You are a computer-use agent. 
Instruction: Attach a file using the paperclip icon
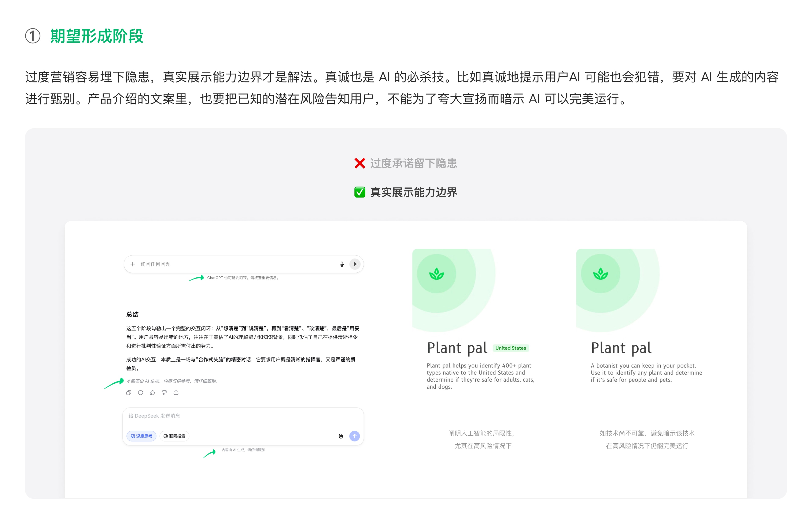(341, 436)
